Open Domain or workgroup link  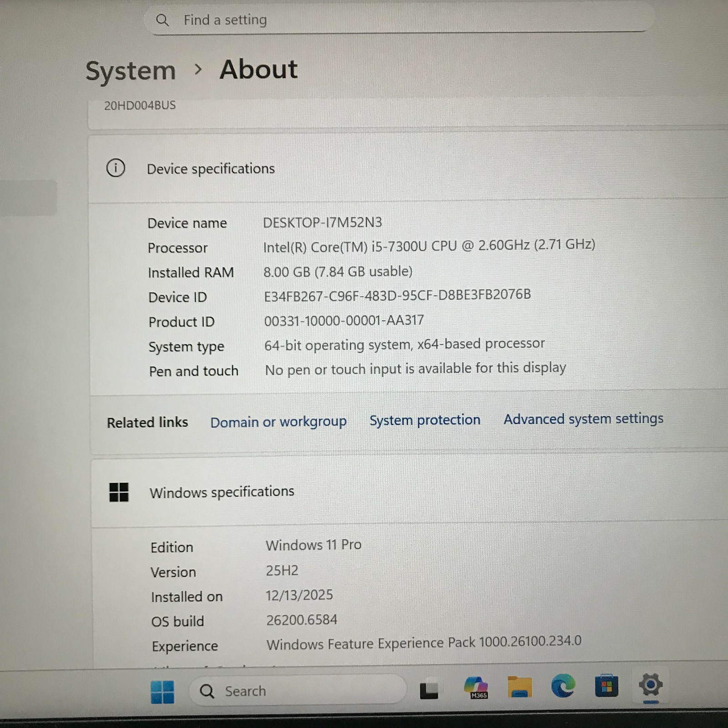tap(278, 422)
